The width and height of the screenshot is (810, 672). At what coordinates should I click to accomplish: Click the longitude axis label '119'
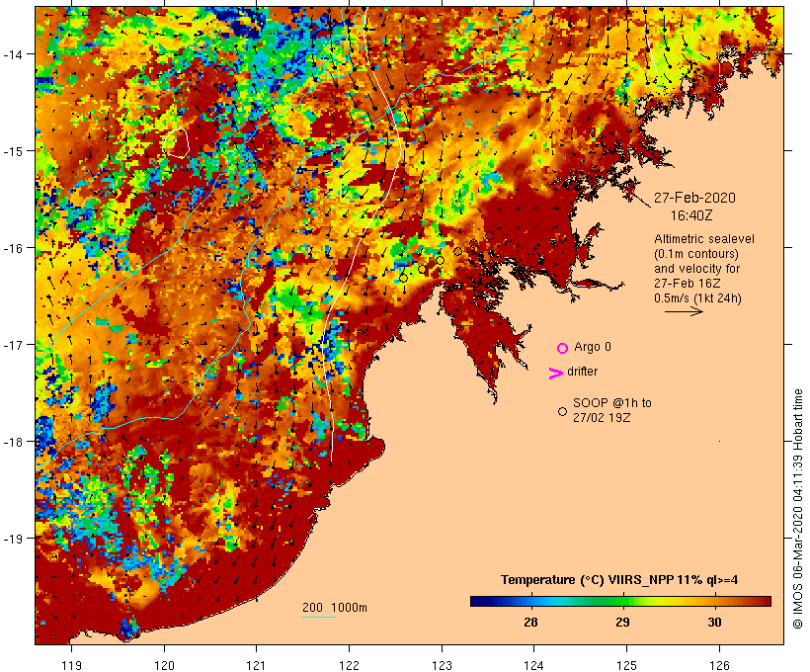(71, 665)
